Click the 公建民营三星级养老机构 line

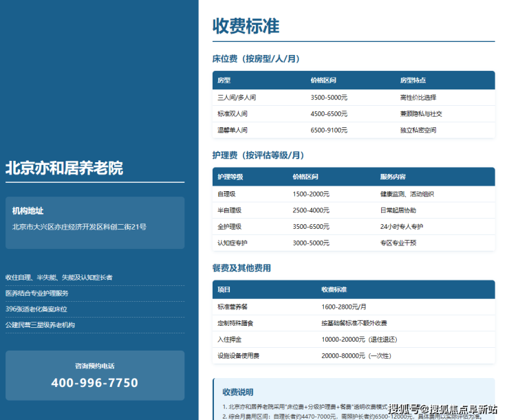[40, 325]
